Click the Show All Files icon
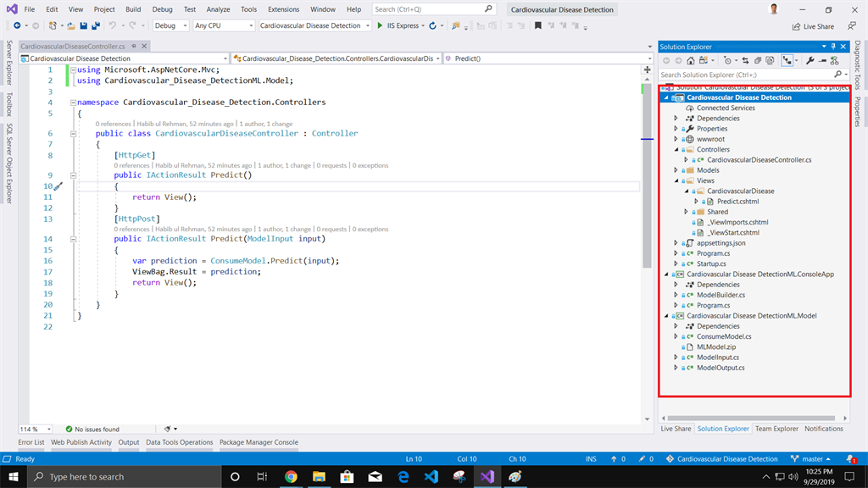The width and height of the screenshot is (868, 488). [770, 61]
